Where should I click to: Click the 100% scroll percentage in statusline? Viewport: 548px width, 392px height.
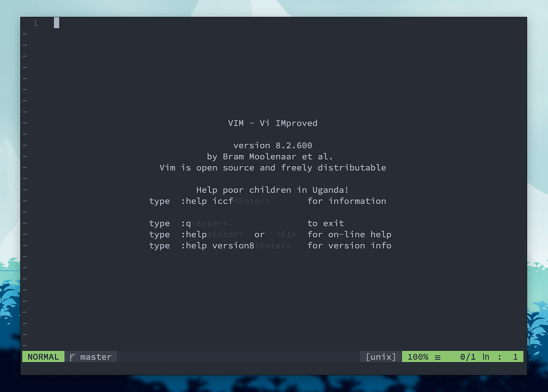418,357
